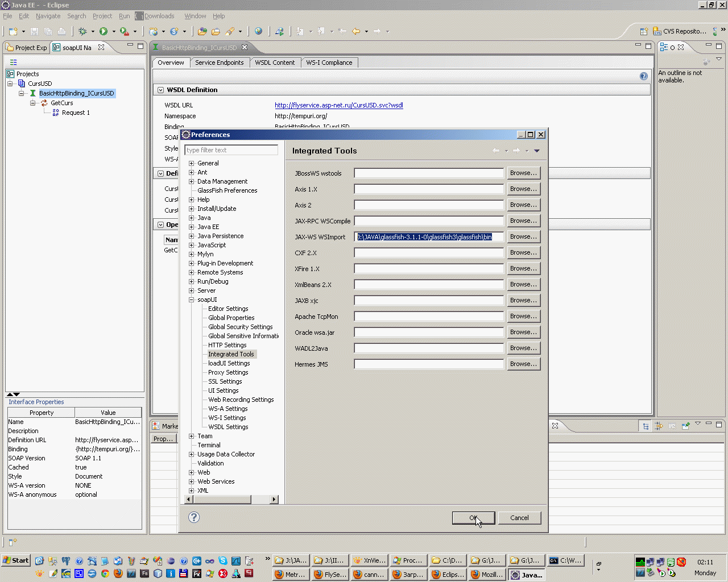Image resolution: width=728 pixels, height=582 pixels.
Task: Open CVS Repository perspective icon
Action: tap(658, 32)
